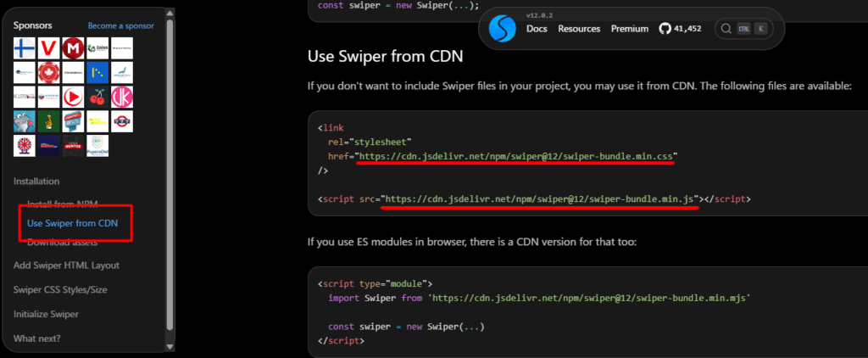868x358 pixels.
Task: Click the red maple leaf sponsor logo
Action: pyautogui.click(x=49, y=73)
